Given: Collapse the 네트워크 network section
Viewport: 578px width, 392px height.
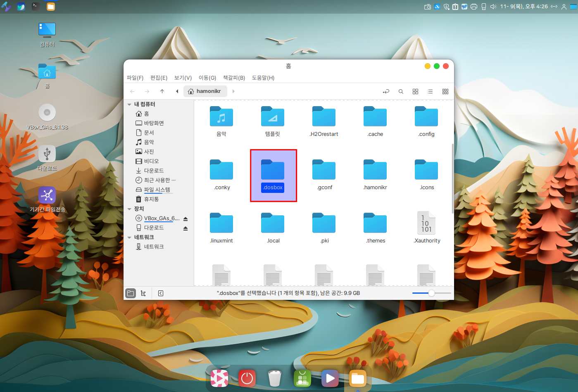Looking at the screenshot, I should point(130,238).
